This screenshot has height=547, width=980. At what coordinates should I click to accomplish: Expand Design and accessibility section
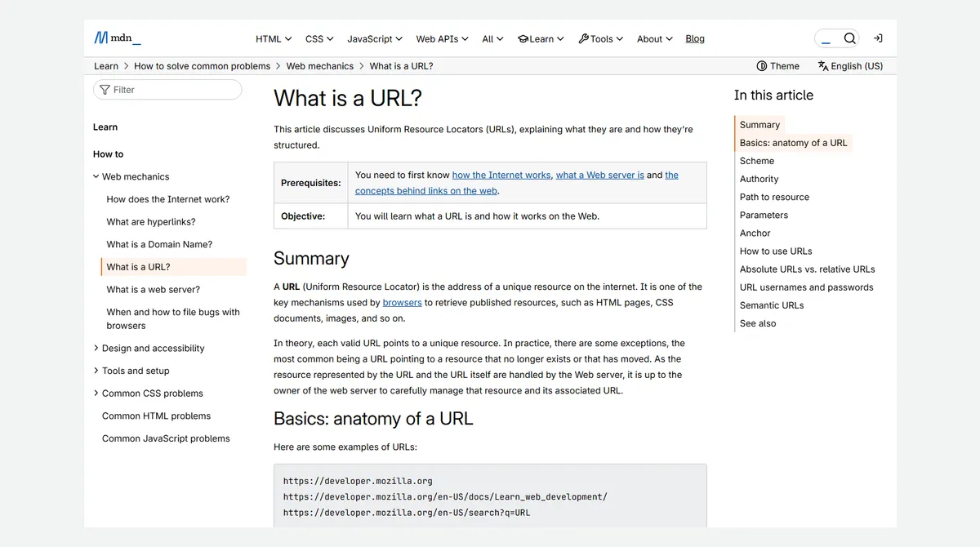pos(148,348)
